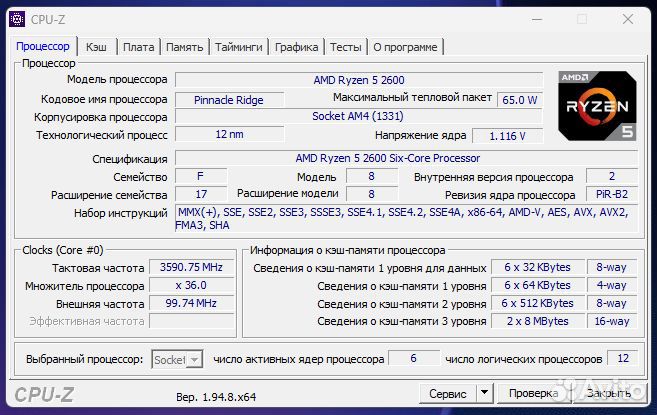The image size is (657, 415).
Task: Open the Плата tab
Action: pos(138,47)
